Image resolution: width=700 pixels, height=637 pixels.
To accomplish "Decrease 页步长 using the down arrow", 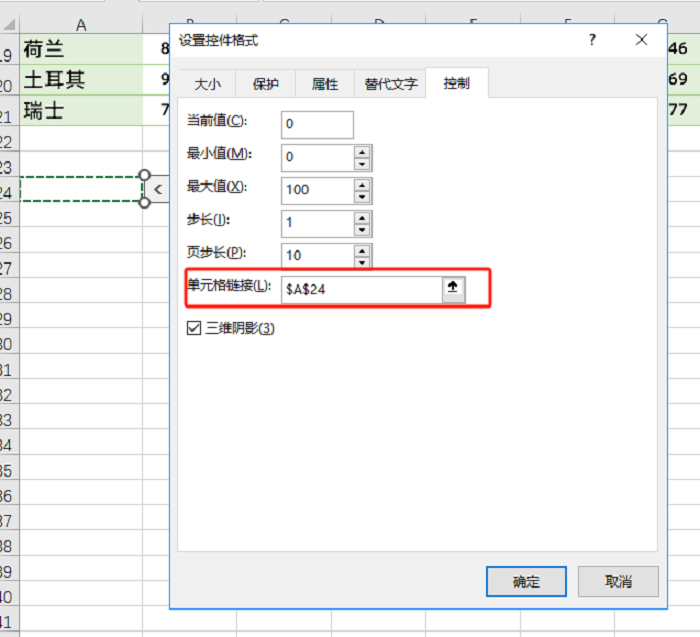I will pyautogui.click(x=362, y=260).
